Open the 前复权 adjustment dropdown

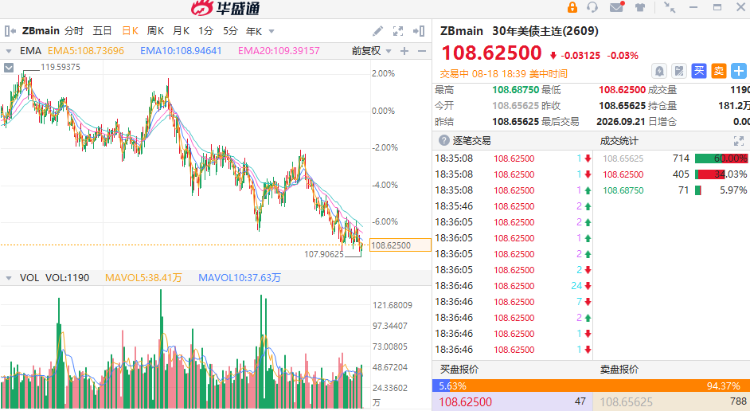pos(372,51)
